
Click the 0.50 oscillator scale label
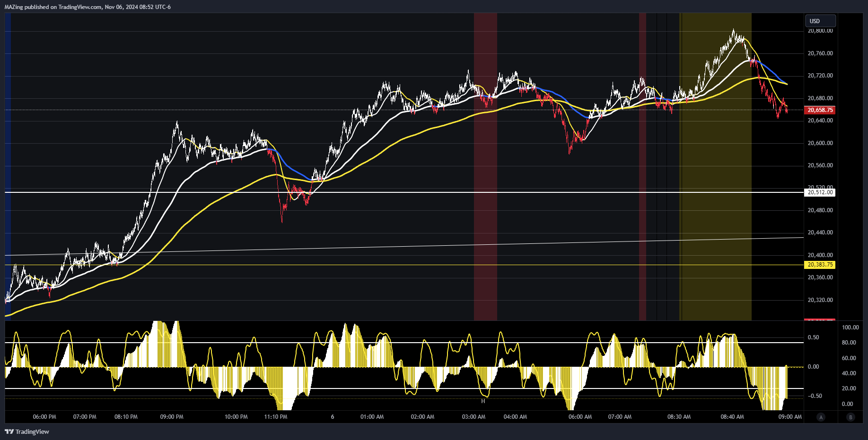click(x=813, y=337)
